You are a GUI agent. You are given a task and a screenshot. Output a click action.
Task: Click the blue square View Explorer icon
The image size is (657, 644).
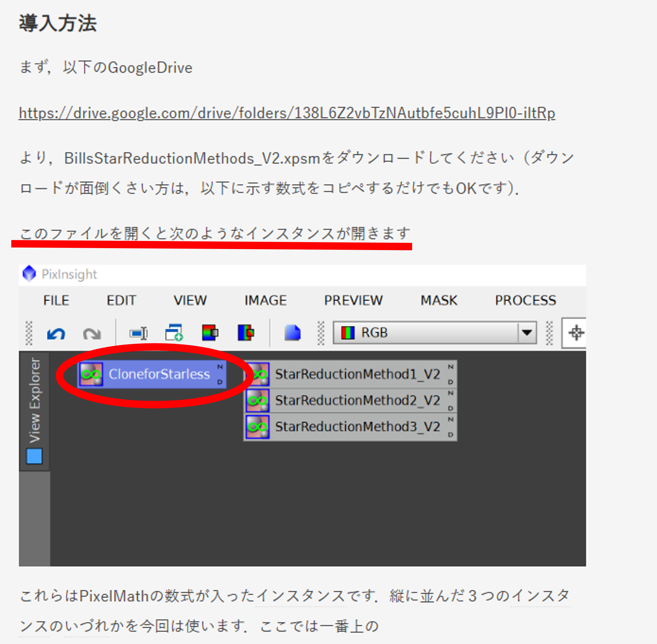coord(34,456)
